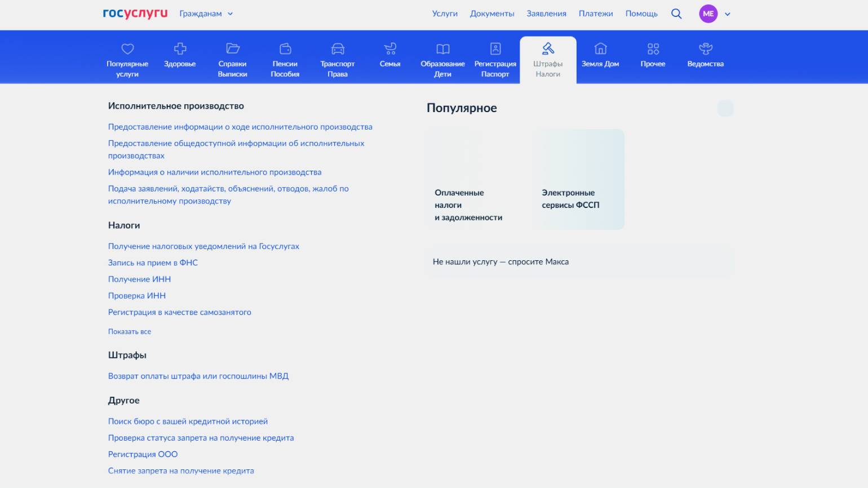Expand the profile menu chevron

tap(728, 14)
